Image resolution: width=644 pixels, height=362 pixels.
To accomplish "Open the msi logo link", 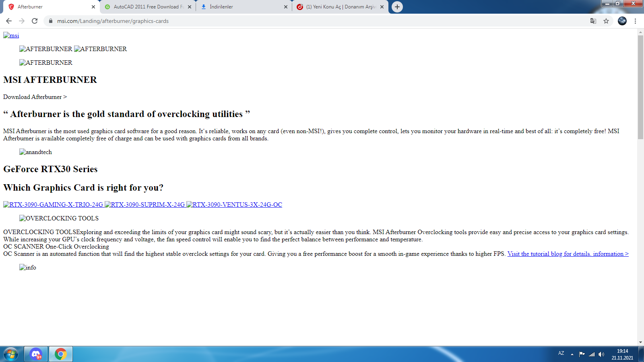I will click(x=11, y=35).
